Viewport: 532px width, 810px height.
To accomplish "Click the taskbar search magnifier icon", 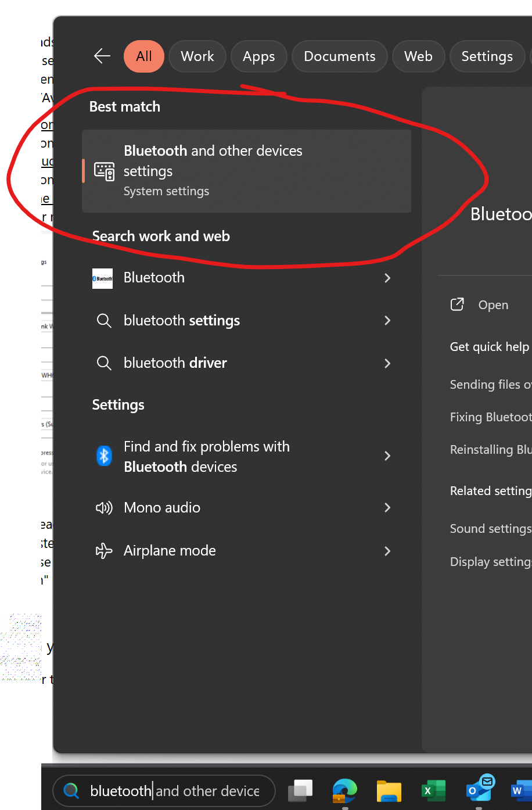I will (71, 791).
